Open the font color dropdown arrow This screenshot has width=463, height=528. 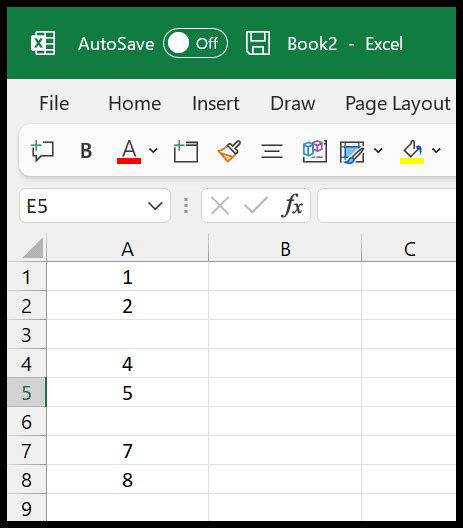[x=153, y=151]
